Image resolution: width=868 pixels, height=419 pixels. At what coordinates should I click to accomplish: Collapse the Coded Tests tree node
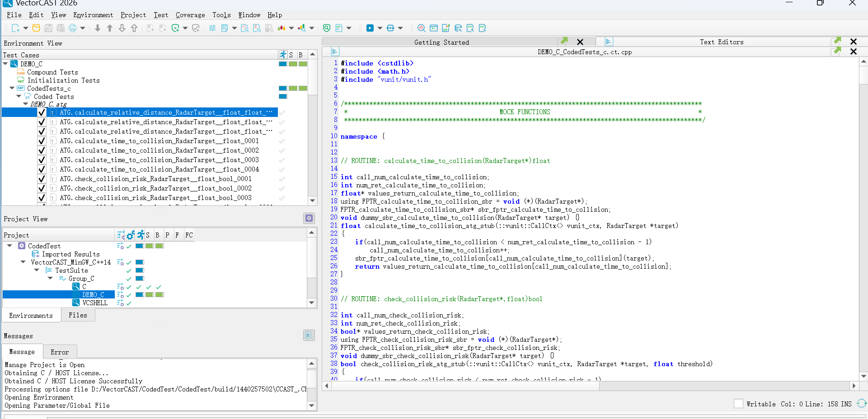coord(19,96)
